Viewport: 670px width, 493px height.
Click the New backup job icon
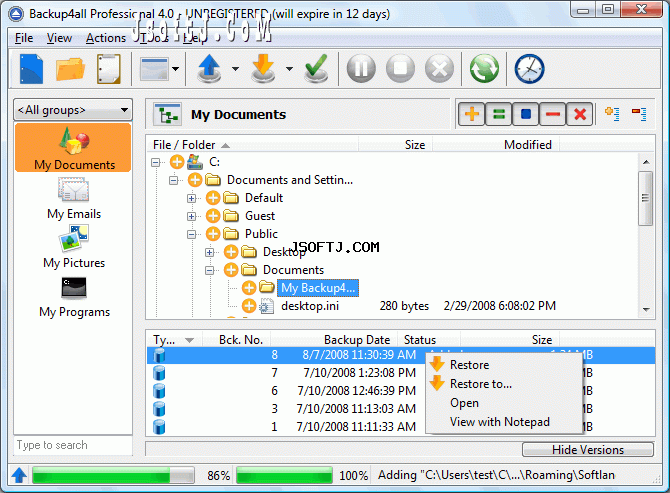point(32,68)
